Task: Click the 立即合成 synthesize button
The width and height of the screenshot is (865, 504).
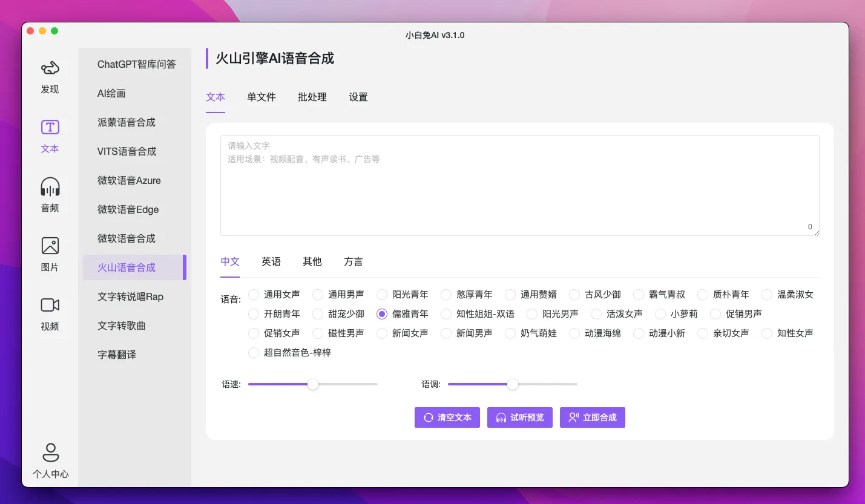Action: pos(593,417)
